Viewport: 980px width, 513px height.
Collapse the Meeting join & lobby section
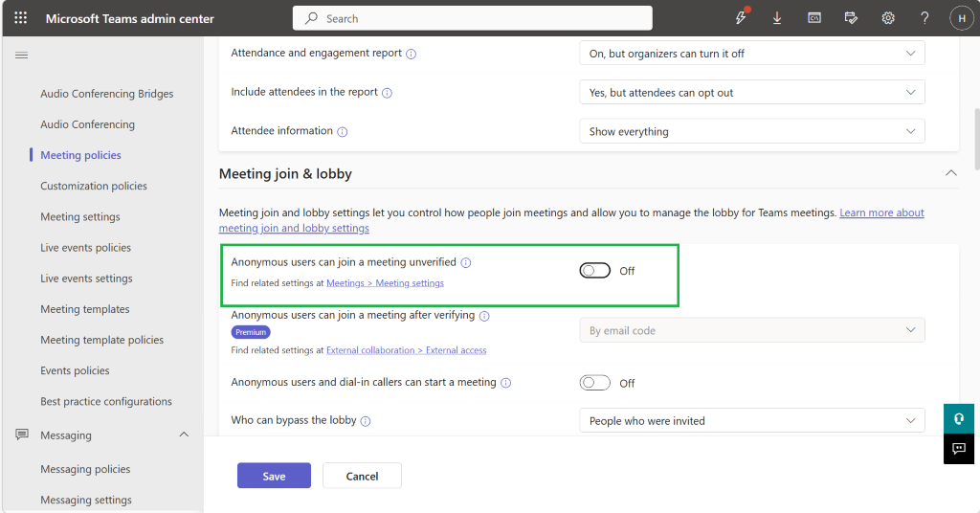pos(950,173)
